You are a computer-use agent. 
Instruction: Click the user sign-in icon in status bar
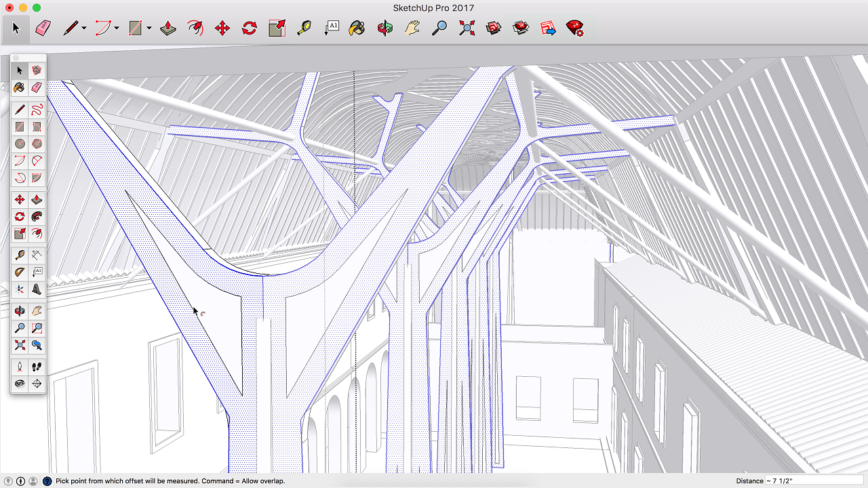coord(33,481)
